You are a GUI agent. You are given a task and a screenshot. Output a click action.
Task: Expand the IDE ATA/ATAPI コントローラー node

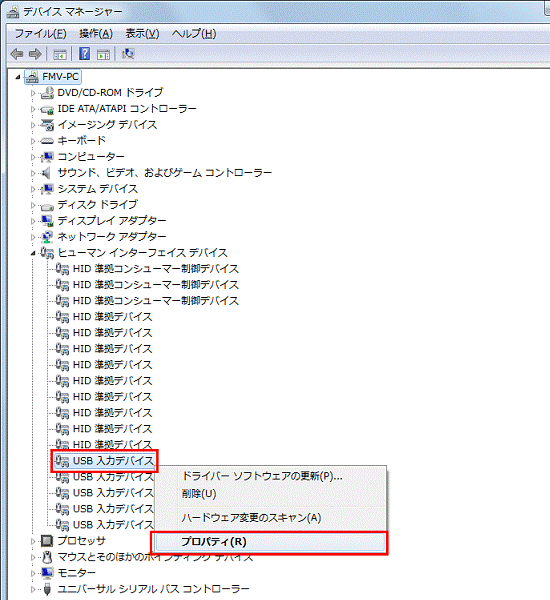coord(33,109)
